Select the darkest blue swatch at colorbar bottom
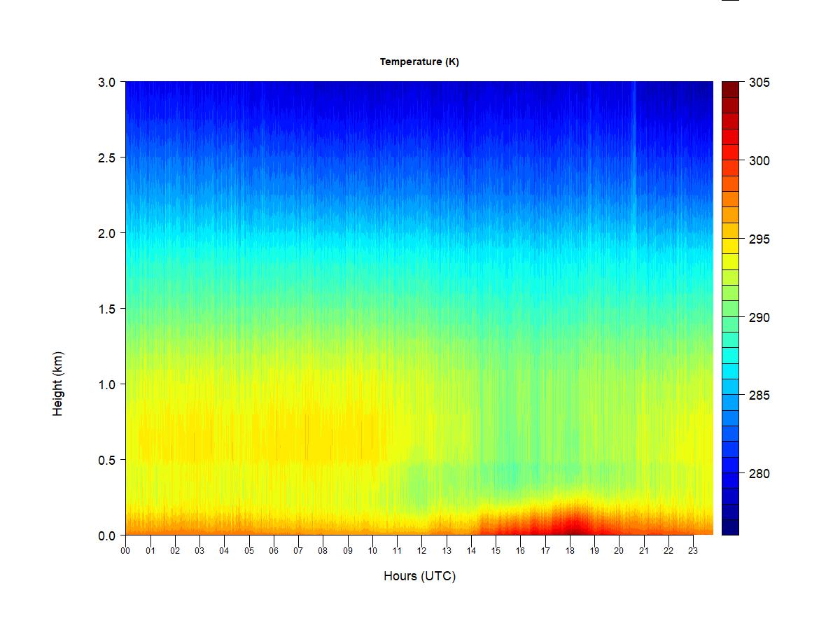The height and width of the screenshot is (630, 840). click(730, 527)
